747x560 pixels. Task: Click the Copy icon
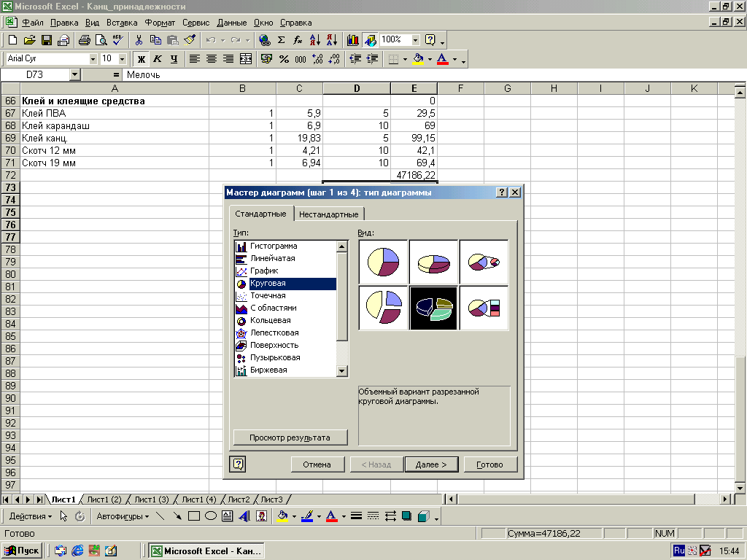(x=155, y=40)
